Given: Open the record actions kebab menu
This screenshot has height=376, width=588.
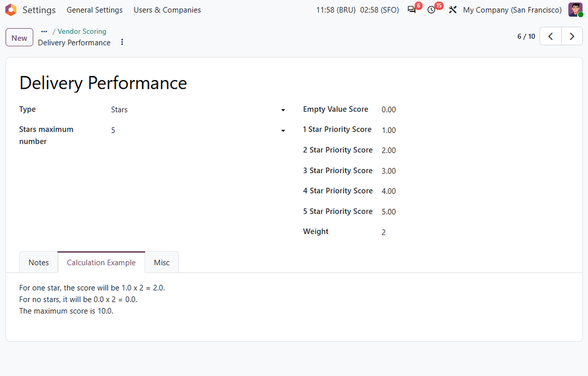Looking at the screenshot, I should click(x=122, y=42).
